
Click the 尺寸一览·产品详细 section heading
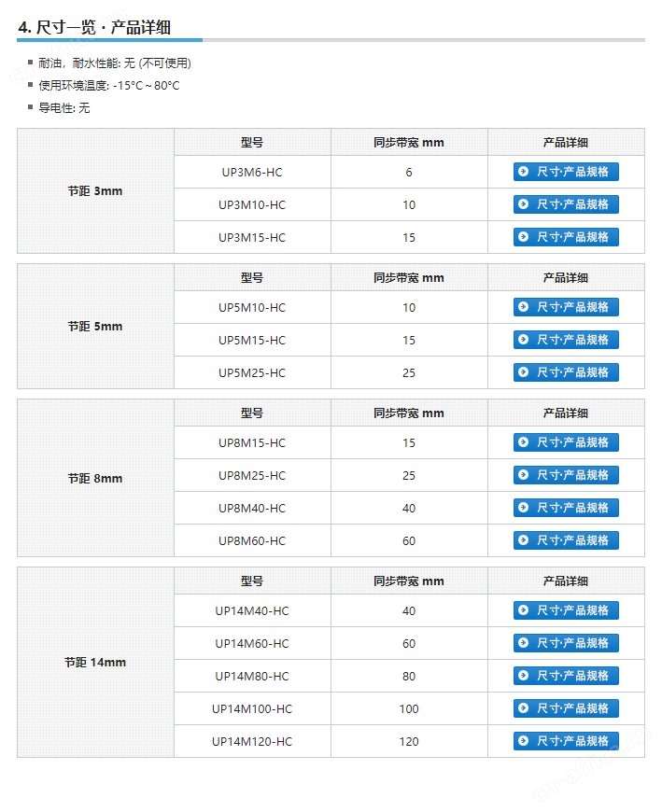tap(94, 27)
